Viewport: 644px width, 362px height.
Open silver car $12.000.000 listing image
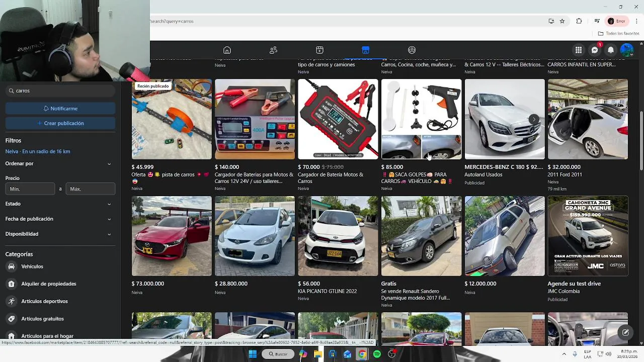click(505, 236)
